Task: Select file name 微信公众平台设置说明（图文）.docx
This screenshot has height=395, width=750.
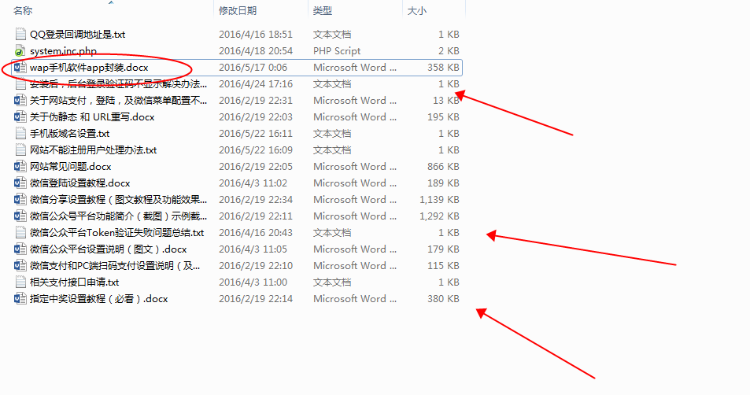Action: 108,249
